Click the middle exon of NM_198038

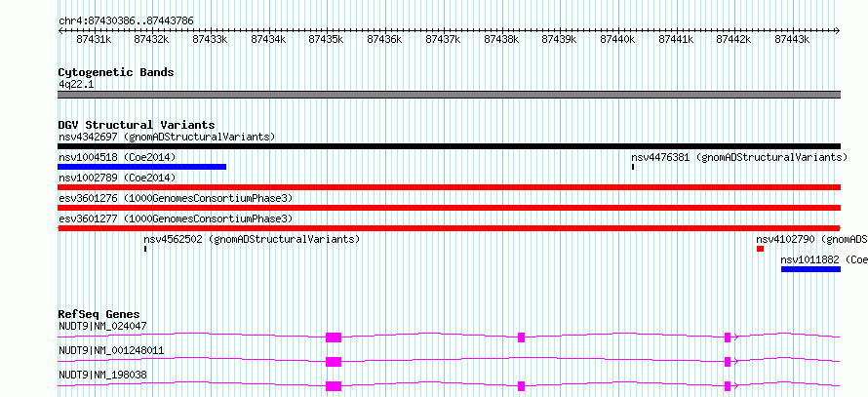(521, 386)
